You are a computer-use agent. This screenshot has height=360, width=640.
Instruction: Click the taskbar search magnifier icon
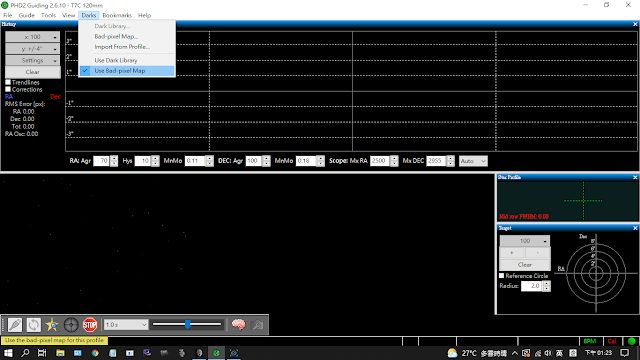click(25, 353)
